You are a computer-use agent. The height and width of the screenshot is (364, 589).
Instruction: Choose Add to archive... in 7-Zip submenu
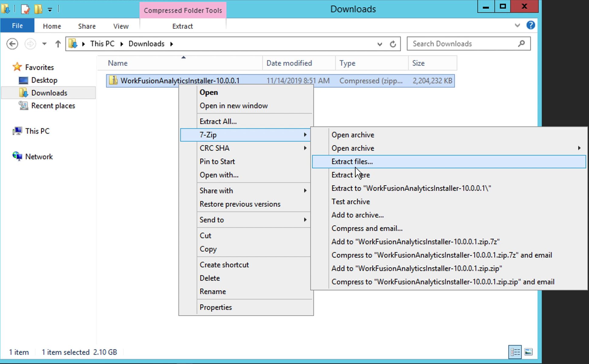449,215
